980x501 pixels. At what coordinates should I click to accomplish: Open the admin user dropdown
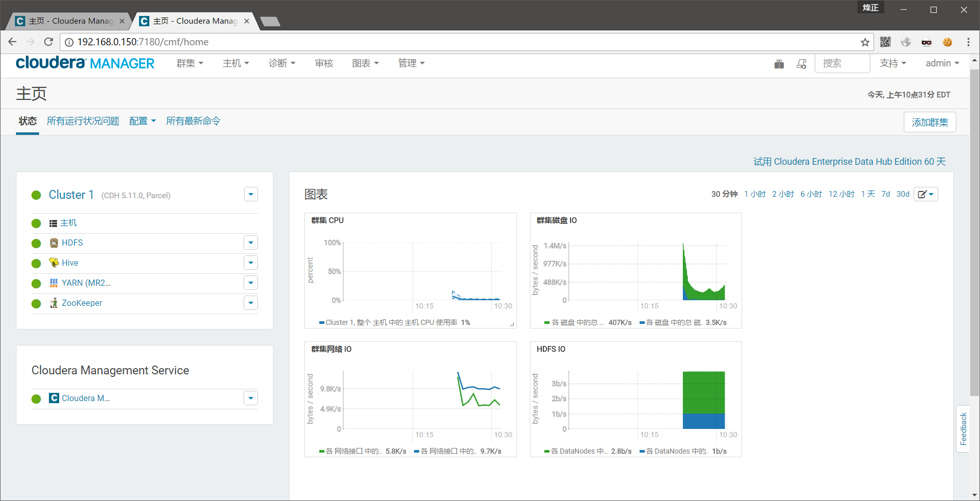[x=942, y=63]
